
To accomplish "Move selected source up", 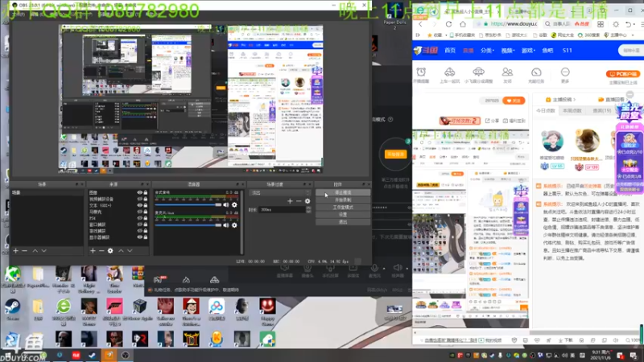I will click(x=121, y=251).
